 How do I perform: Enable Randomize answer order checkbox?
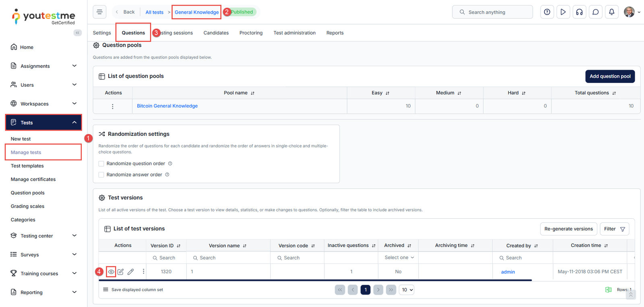[101, 175]
